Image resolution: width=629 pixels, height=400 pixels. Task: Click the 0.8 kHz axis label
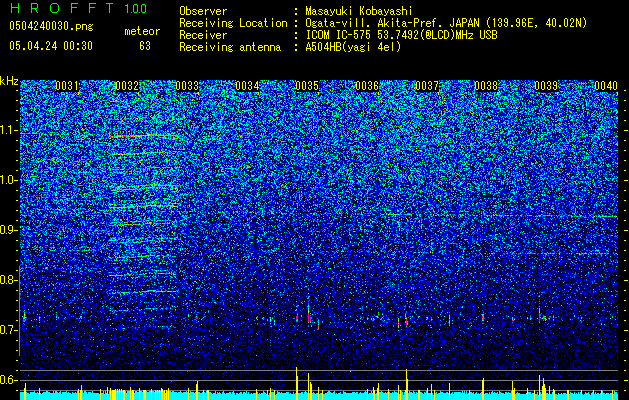click(8, 280)
